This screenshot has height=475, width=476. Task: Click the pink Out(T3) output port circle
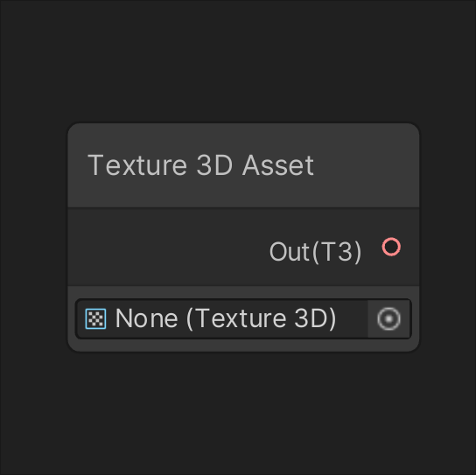pyautogui.click(x=391, y=247)
